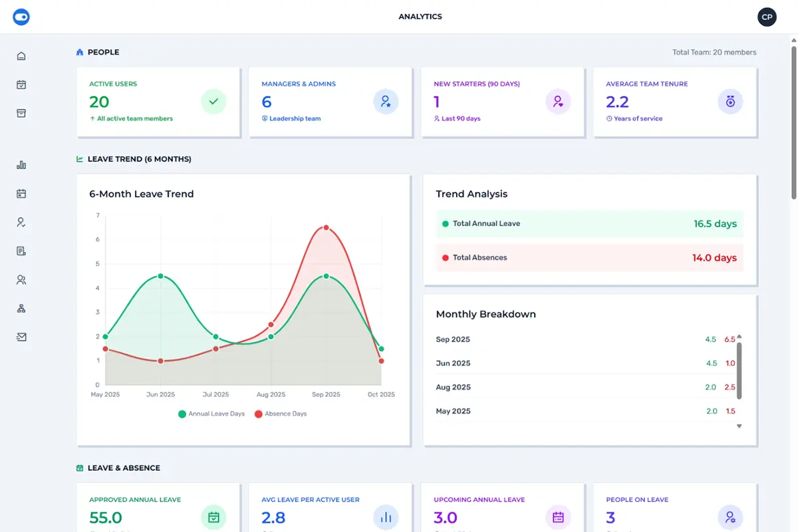Open the CP user avatar menu
Image resolution: width=798 pixels, height=532 pixels.
pyautogui.click(x=767, y=17)
